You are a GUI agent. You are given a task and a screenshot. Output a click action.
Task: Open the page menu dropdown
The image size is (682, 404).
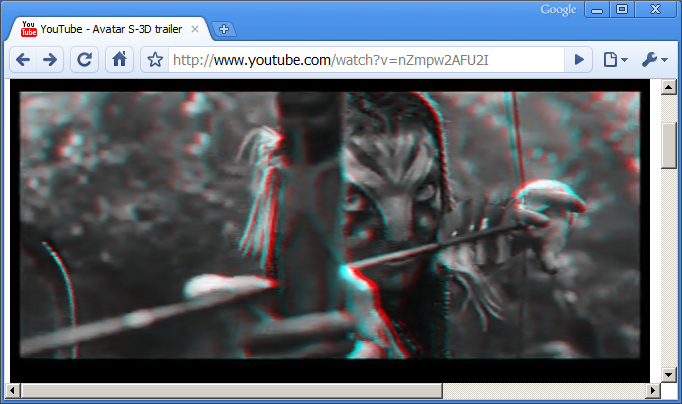[x=615, y=60]
